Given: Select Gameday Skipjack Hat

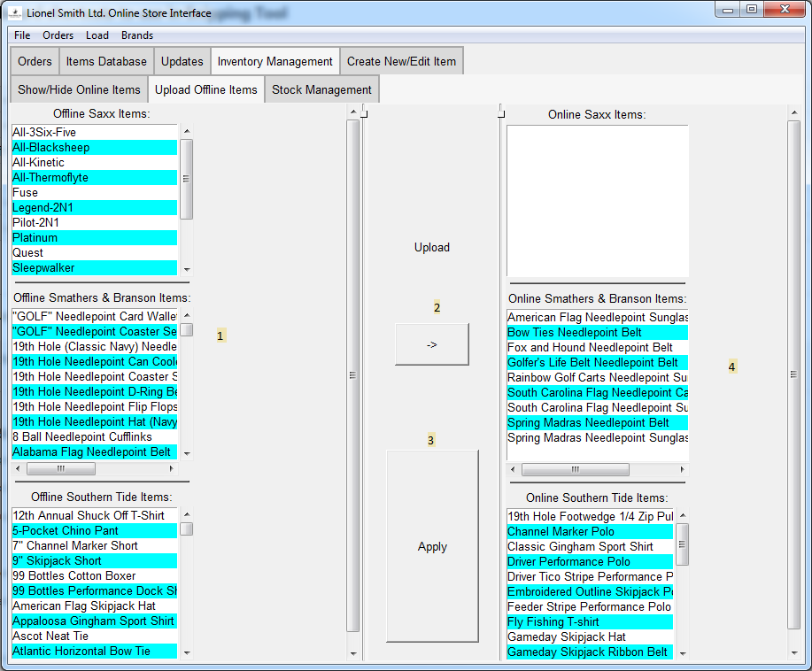Looking at the screenshot, I should 590,636.
